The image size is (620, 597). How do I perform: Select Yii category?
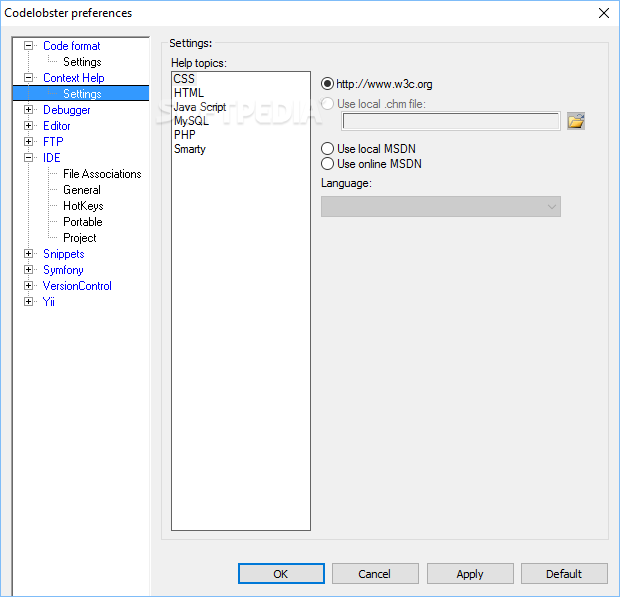(x=49, y=302)
